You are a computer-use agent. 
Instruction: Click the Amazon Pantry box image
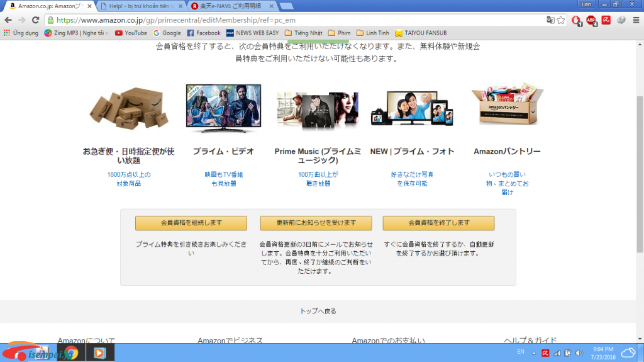[508, 105]
